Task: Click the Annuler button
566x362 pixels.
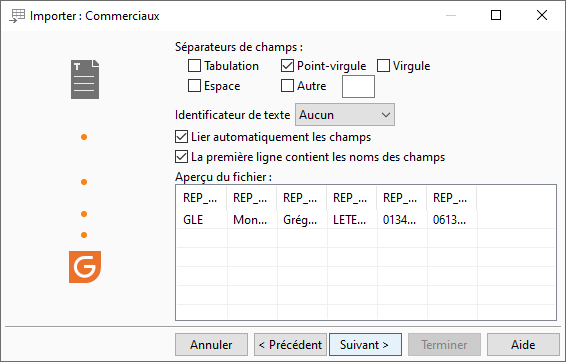Action: [x=212, y=345]
